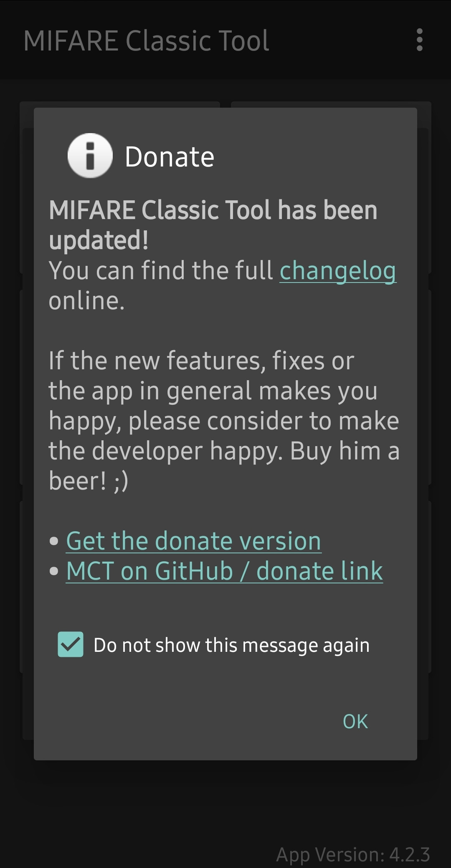Tap the You can find the full text
Screen dimensions: 451x868
point(161,270)
